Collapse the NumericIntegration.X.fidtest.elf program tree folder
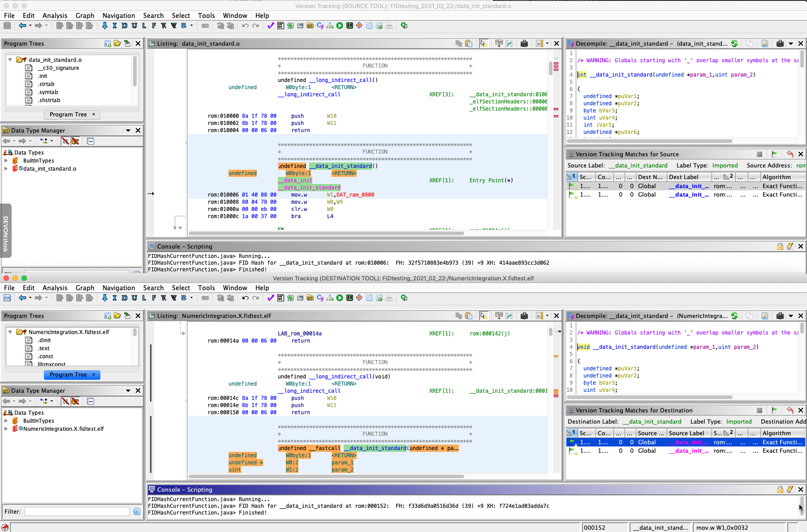Image resolution: width=807 pixels, height=532 pixels. (10, 332)
